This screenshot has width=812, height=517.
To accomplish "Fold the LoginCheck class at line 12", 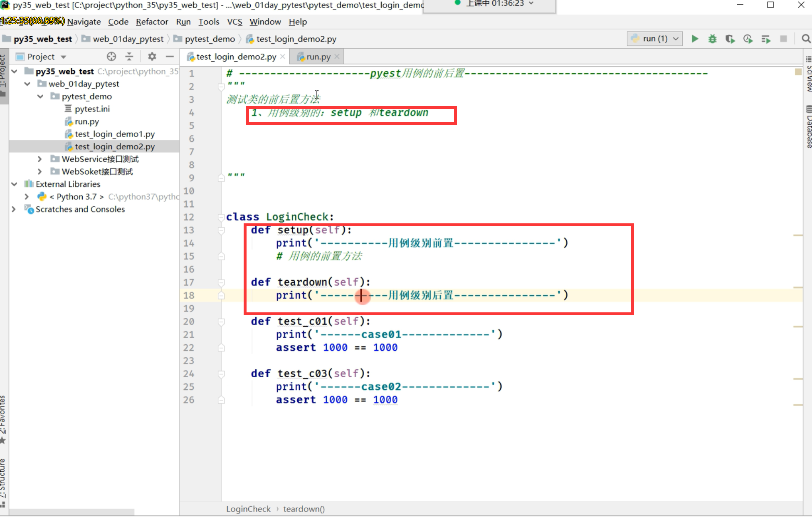I will 221,217.
